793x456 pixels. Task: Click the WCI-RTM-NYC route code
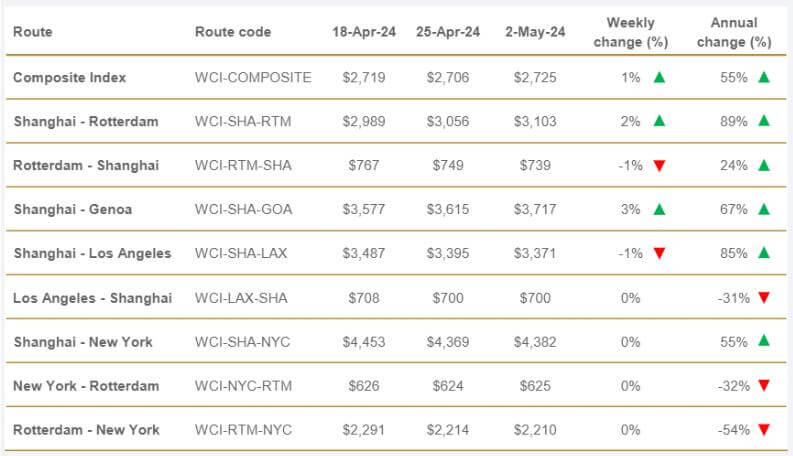pyautogui.click(x=242, y=430)
